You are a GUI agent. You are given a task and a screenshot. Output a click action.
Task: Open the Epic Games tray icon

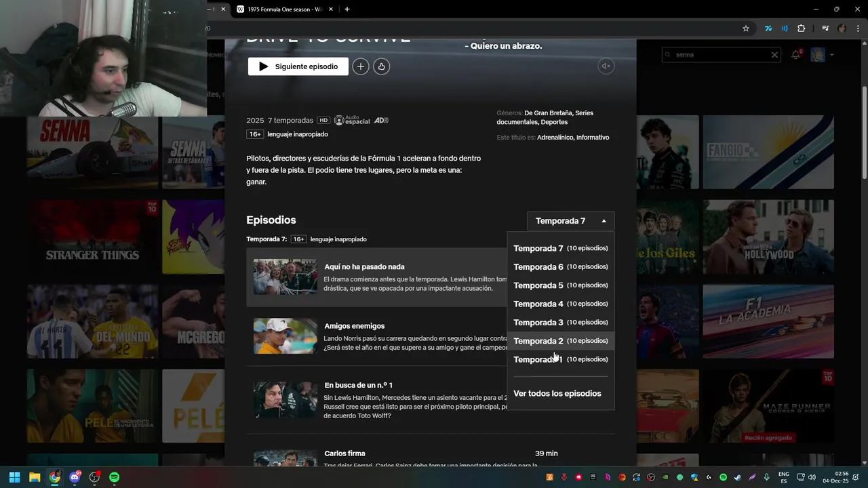click(x=593, y=477)
